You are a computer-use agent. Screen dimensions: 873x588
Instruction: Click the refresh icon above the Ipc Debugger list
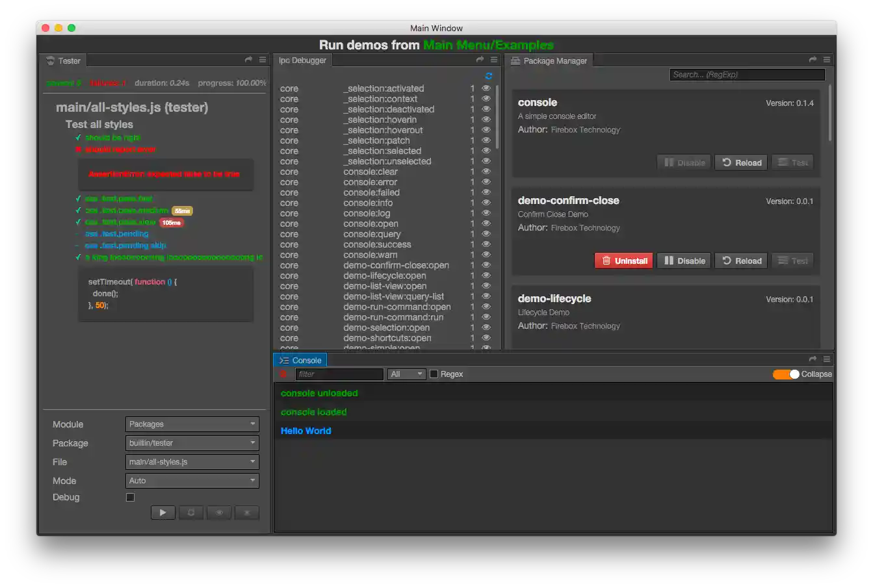[488, 75]
